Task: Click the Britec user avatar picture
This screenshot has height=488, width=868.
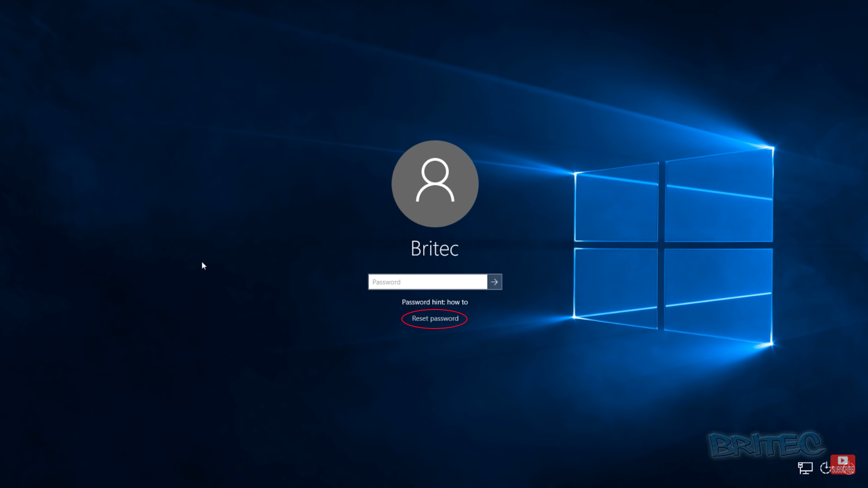Action: click(x=435, y=184)
